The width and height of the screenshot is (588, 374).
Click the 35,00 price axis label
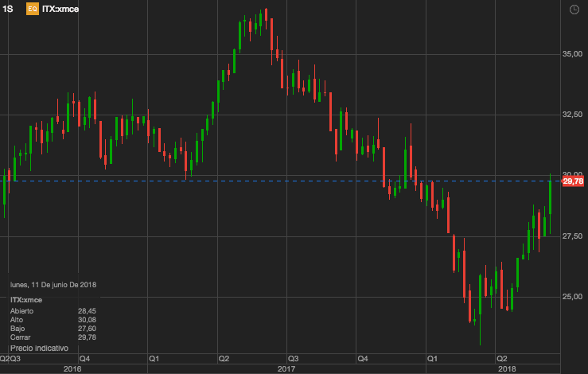pyautogui.click(x=573, y=54)
